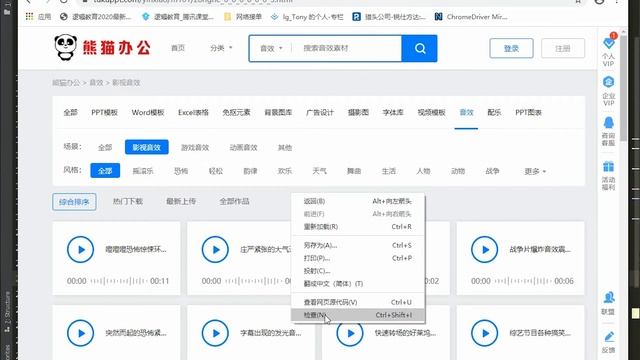Viewport: 640px width, 360px height.
Task: Focus the 搜索音效素材 search field
Action: pyautogui.click(x=347, y=48)
